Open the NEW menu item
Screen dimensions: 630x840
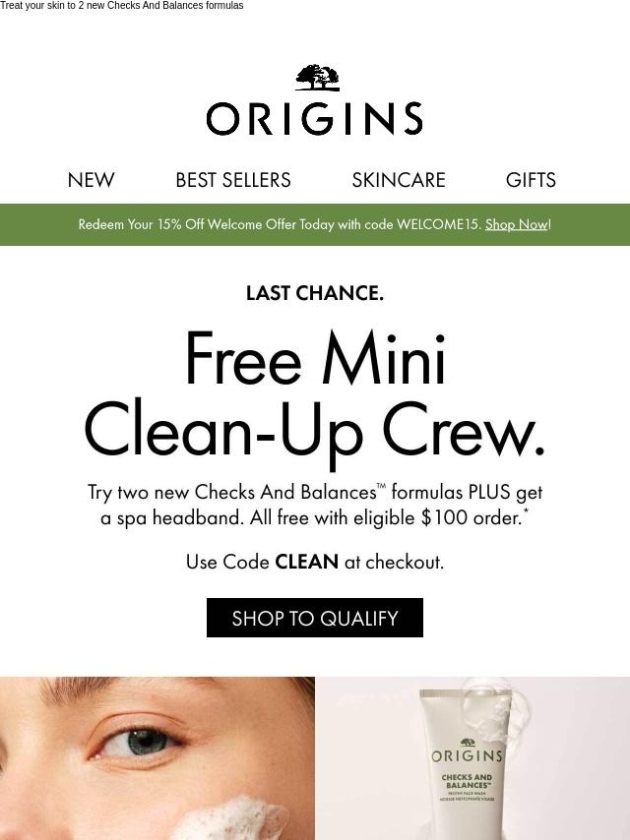pyautogui.click(x=92, y=180)
